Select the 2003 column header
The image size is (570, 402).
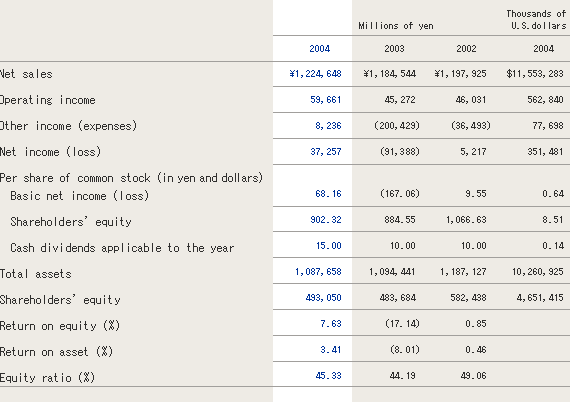394,49
